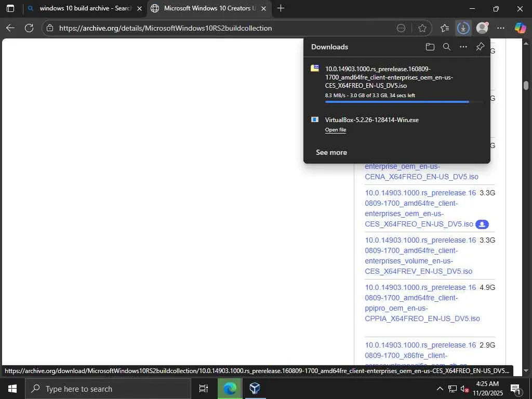Open the x86fre_client iso link
This screenshot has width=532, height=399.
(x=420, y=353)
